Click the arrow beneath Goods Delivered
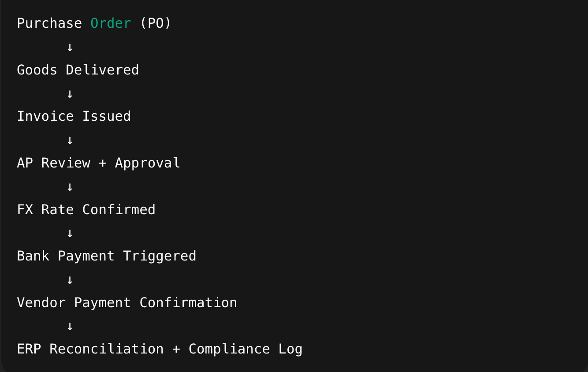Viewport: 588px width, 372px height. pos(70,93)
